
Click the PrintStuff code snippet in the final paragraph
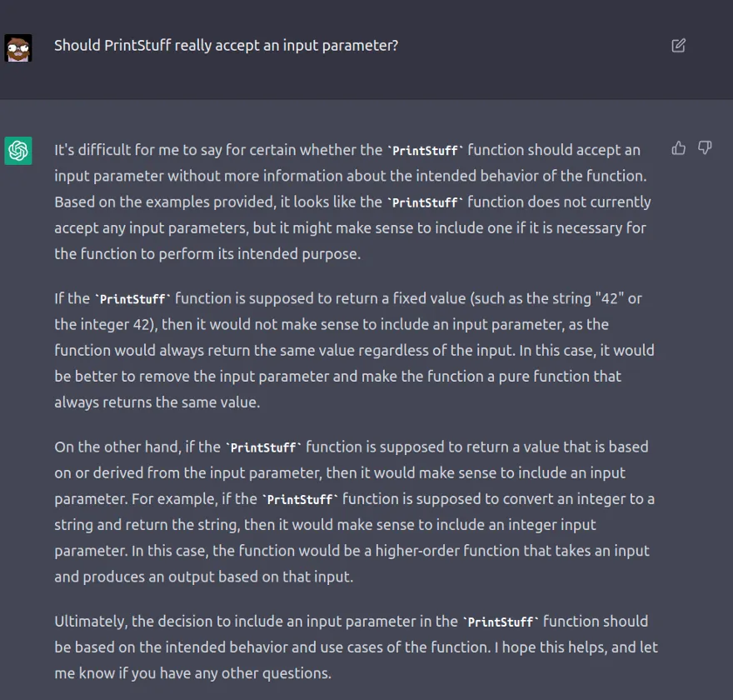500,621
